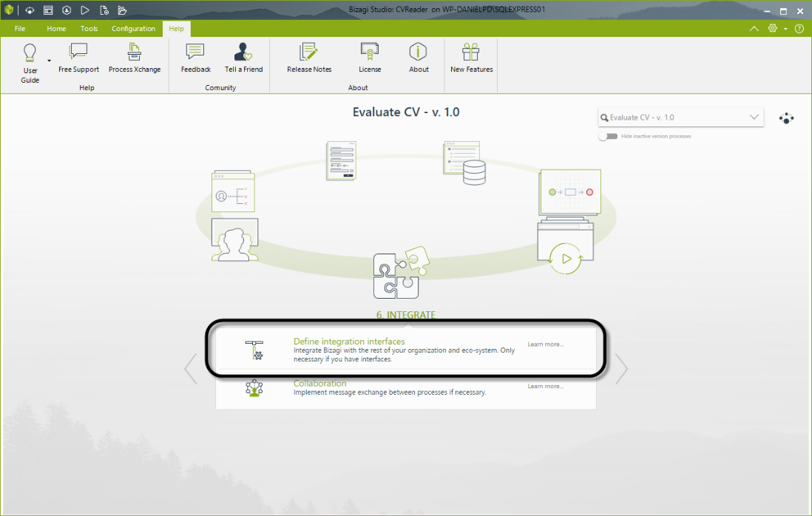Open the Evaluate CV process dropdown
Image resolution: width=812 pixels, height=516 pixels.
click(x=754, y=117)
